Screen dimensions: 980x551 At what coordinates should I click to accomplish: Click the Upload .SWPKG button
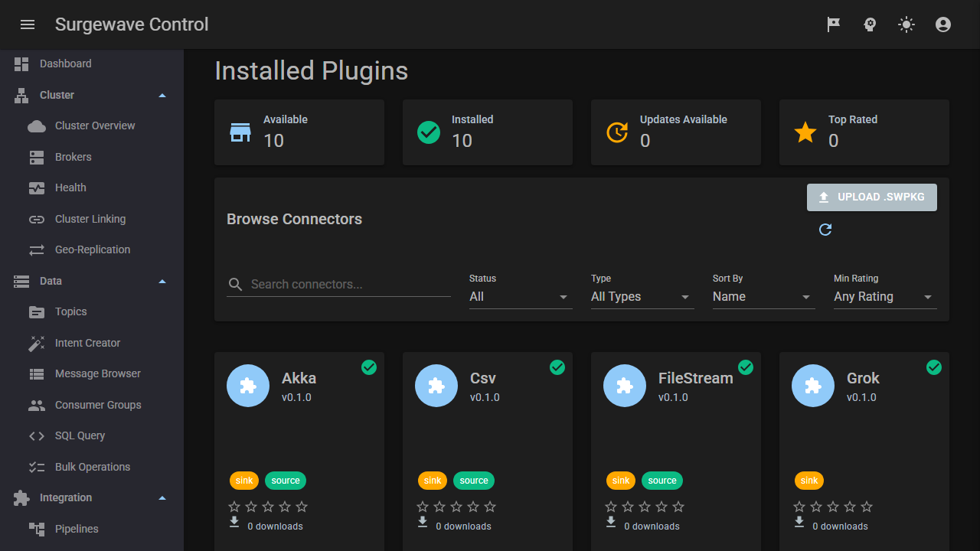(x=872, y=197)
